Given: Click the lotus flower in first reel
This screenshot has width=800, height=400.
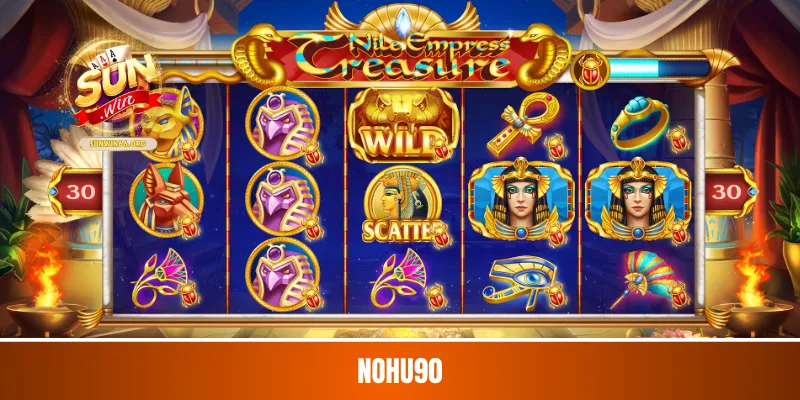Looking at the screenshot, I should (x=161, y=278).
